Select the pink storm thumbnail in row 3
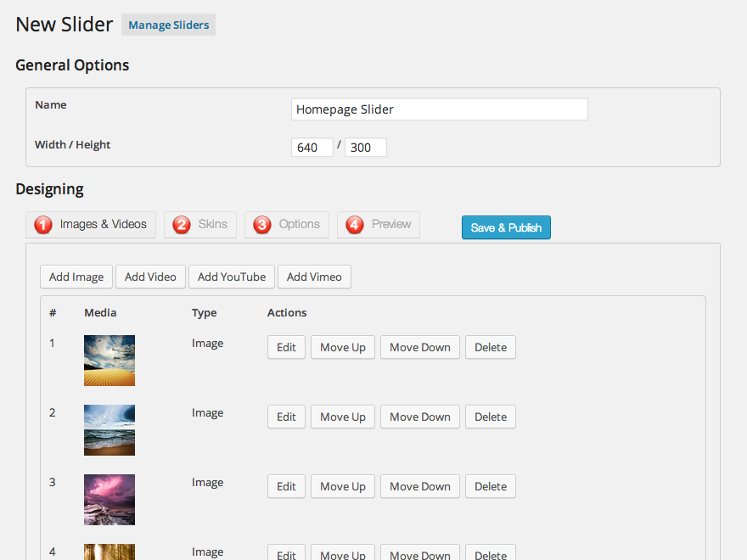 (x=110, y=500)
